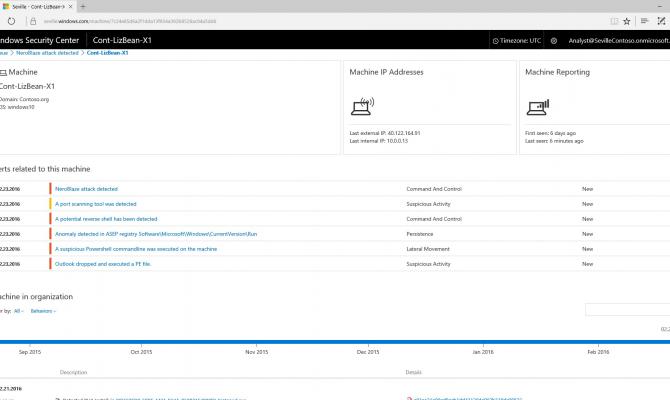
Task: Open the potential reverse shell alert
Action: (106, 219)
